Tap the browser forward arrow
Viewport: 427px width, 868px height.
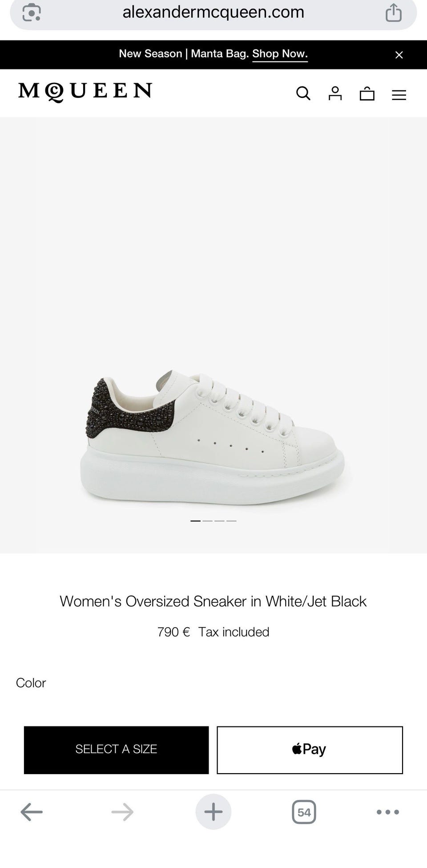pos(122,812)
